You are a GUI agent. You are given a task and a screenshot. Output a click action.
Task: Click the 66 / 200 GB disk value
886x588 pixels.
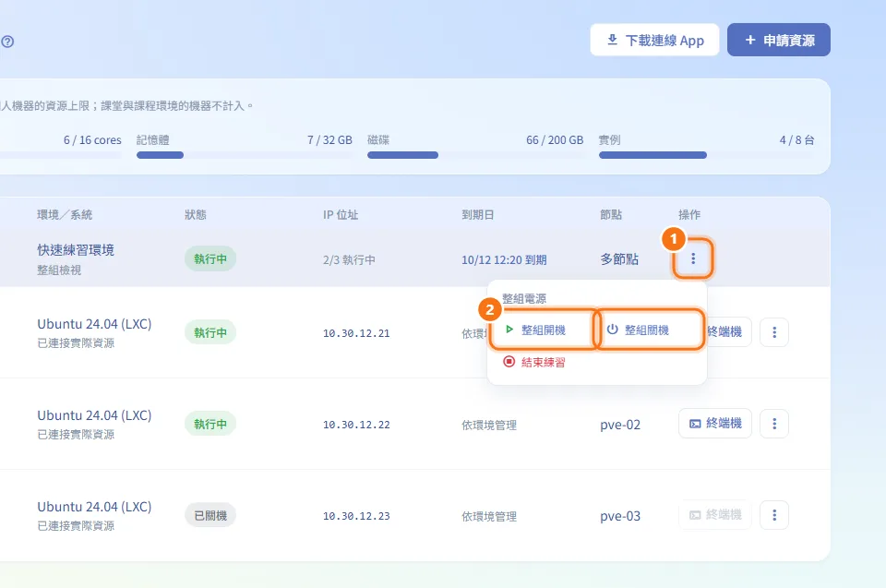point(555,140)
